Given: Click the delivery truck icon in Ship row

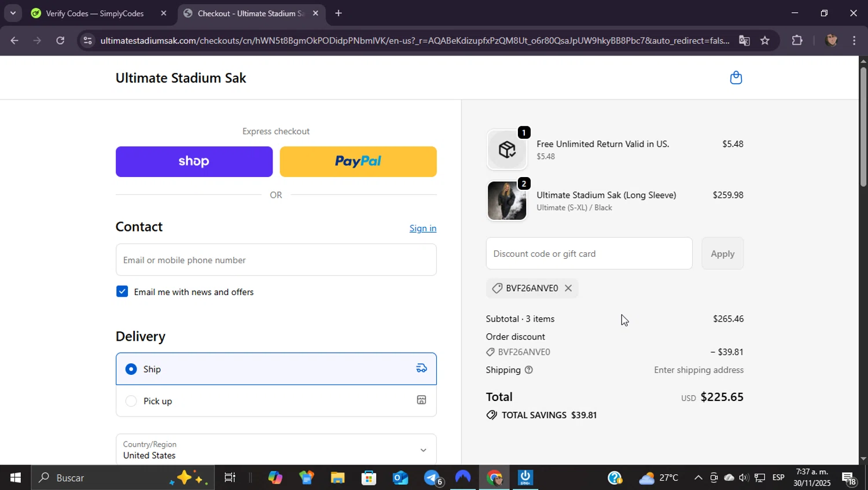Looking at the screenshot, I should pos(422,369).
